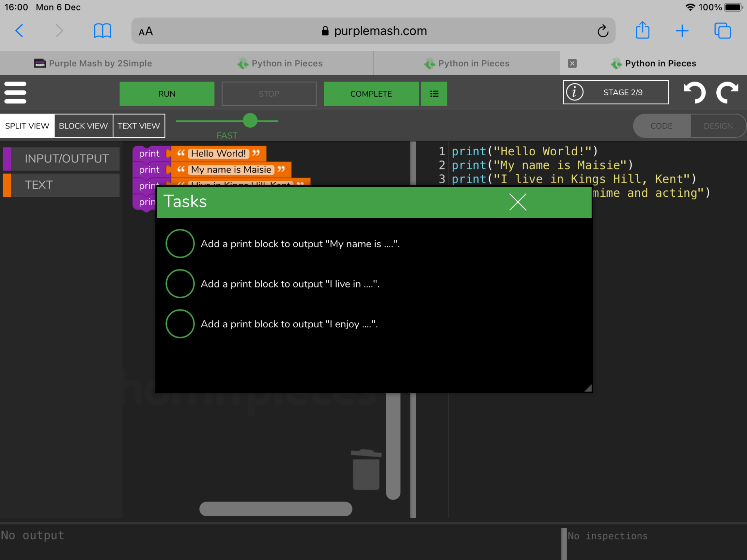The height and width of the screenshot is (560, 747).
Task: Click the trash bin in block workspace
Action: [x=366, y=470]
